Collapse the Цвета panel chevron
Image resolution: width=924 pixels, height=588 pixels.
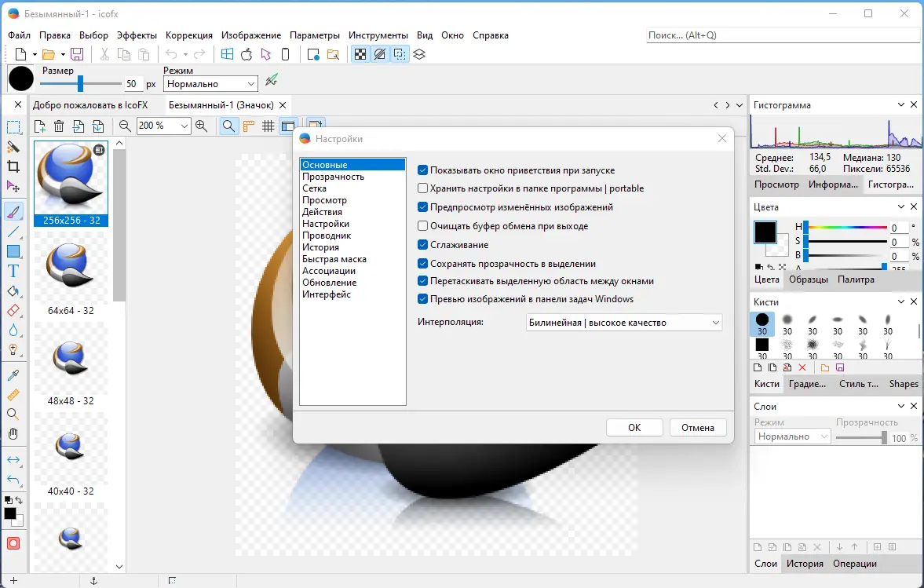[x=901, y=206]
